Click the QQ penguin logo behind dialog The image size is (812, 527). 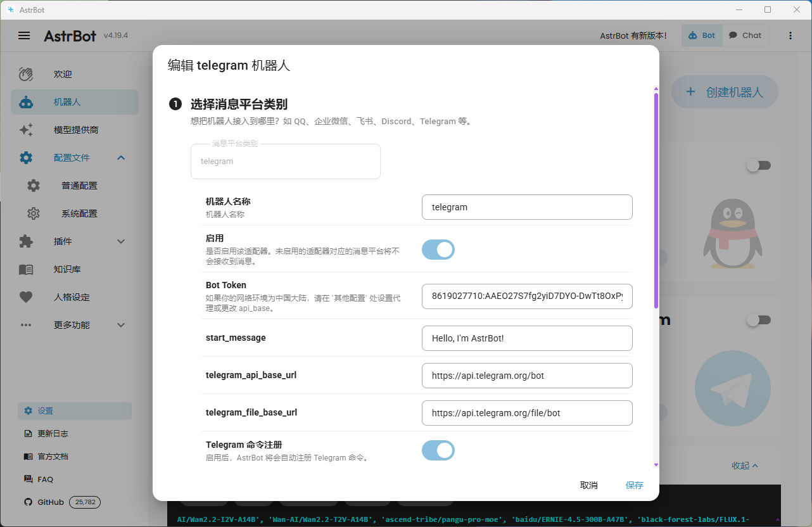(x=732, y=233)
